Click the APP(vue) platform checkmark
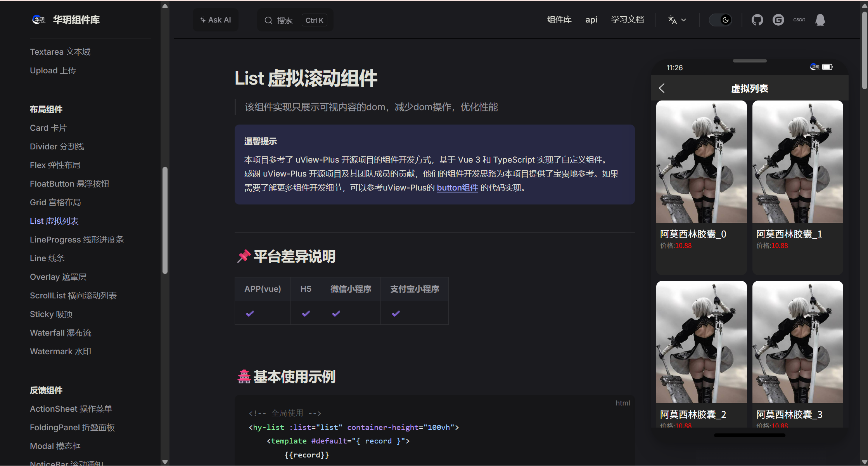Screen dimensions: 868x466 (249, 313)
